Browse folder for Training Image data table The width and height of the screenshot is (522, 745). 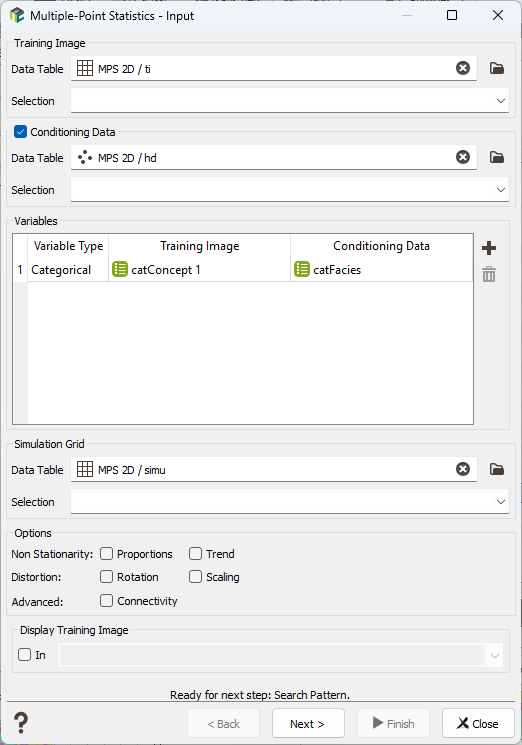click(497, 68)
